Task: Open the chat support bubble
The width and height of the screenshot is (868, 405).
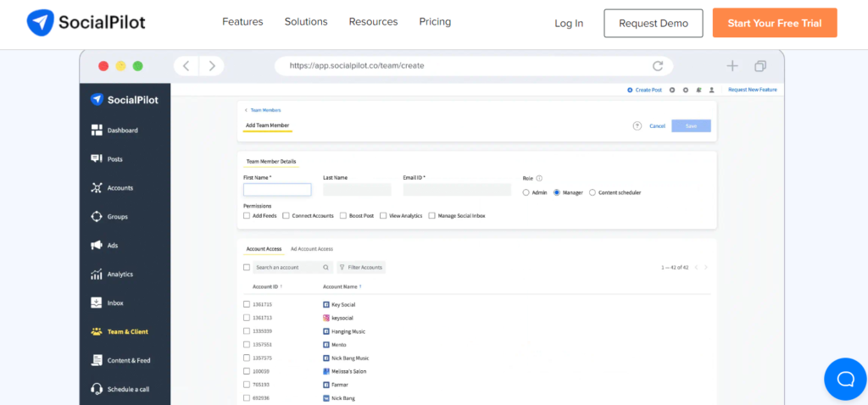Action: point(845,379)
